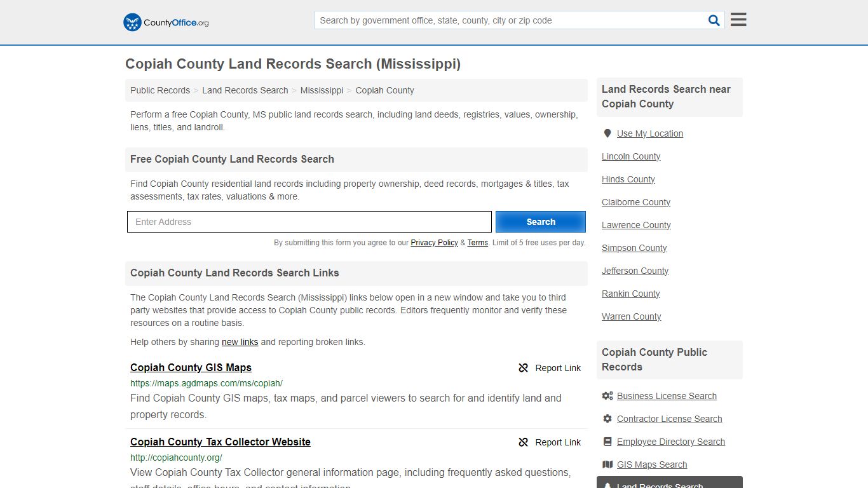Click the broken-link icon for Copiah County GIS Maps

click(524, 368)
